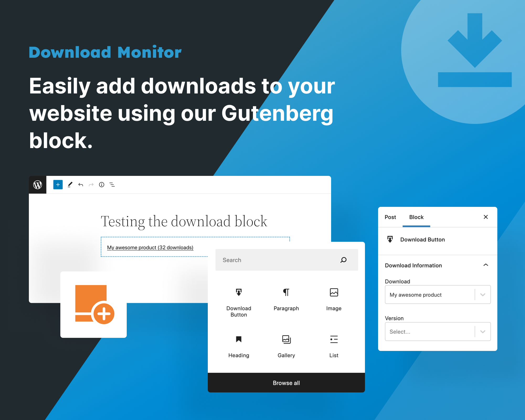Click the add new block plus button
525x420 pixels.
tap(58, 185)
